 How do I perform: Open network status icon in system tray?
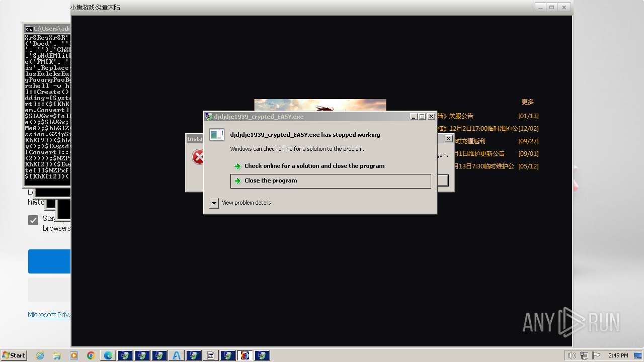pyautogui.click(x=584, y=355)
